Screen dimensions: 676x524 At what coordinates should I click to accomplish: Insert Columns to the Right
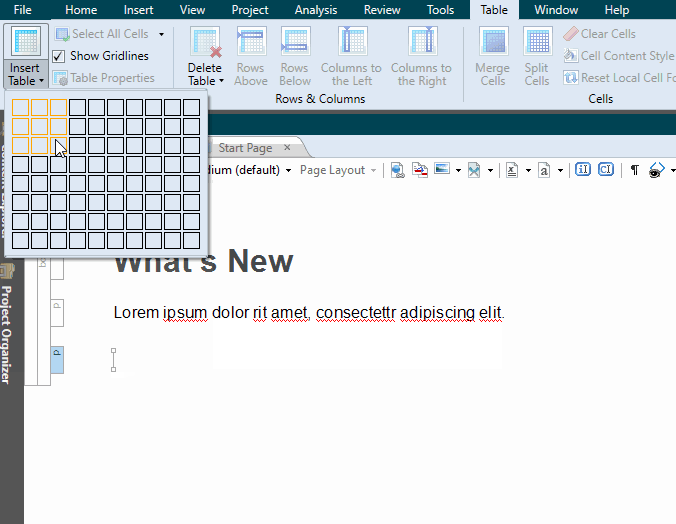point(422,55)
